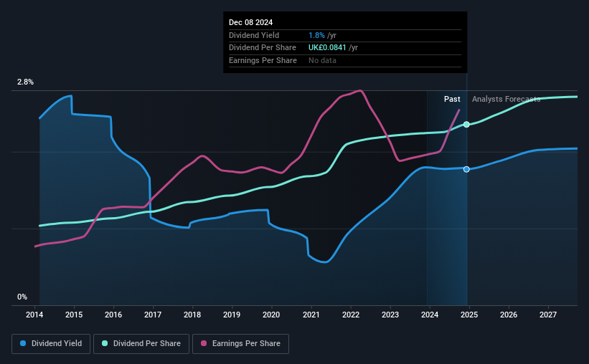Click the 2026 x-axis label
The width and height of the screenshot is (589, 364).
(508, 315)
